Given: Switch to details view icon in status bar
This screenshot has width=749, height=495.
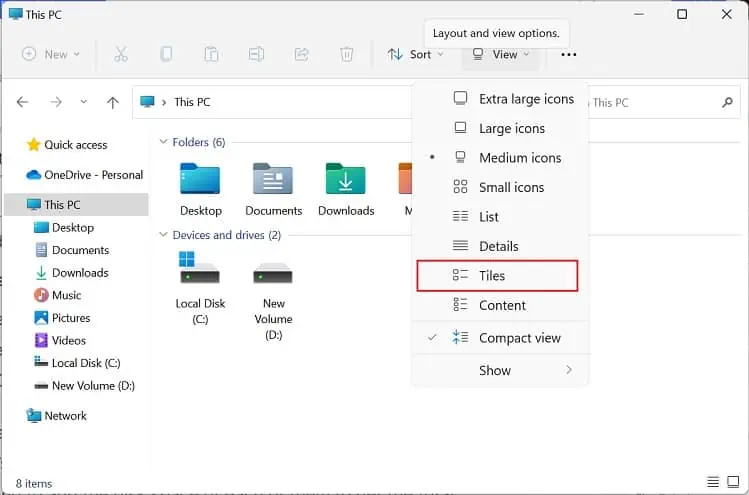Looking at the screenshot, I should 713,482.
